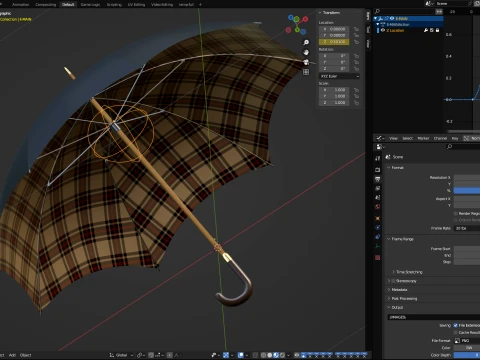Toggle mute checkbox on Z Location channel
480x360 pixels.
(432, 30)
